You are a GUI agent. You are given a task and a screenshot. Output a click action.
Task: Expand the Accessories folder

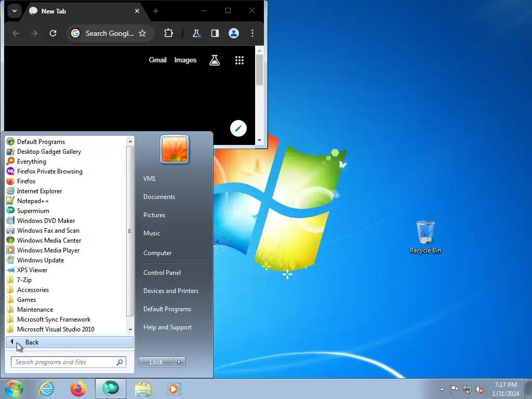point(66,290)
